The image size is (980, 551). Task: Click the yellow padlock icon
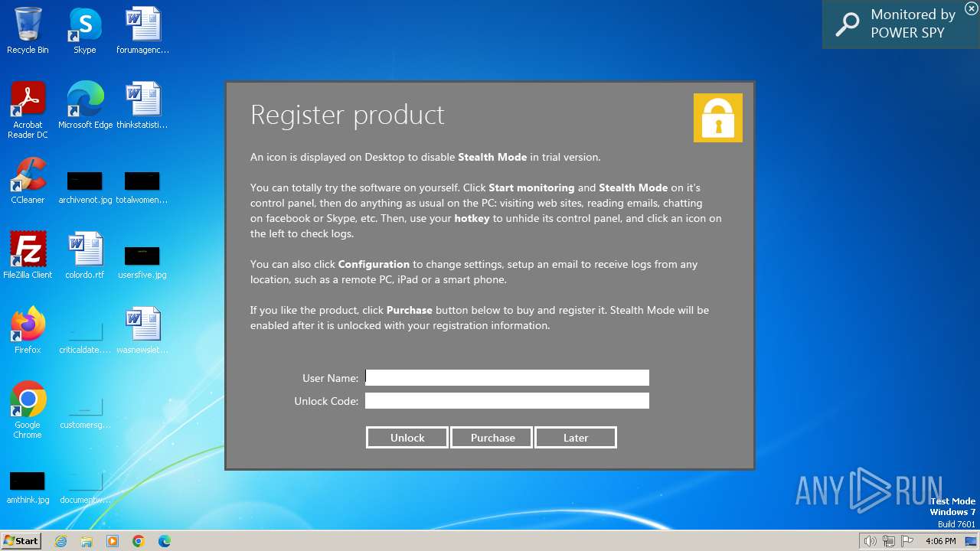(x=718, y=118)
